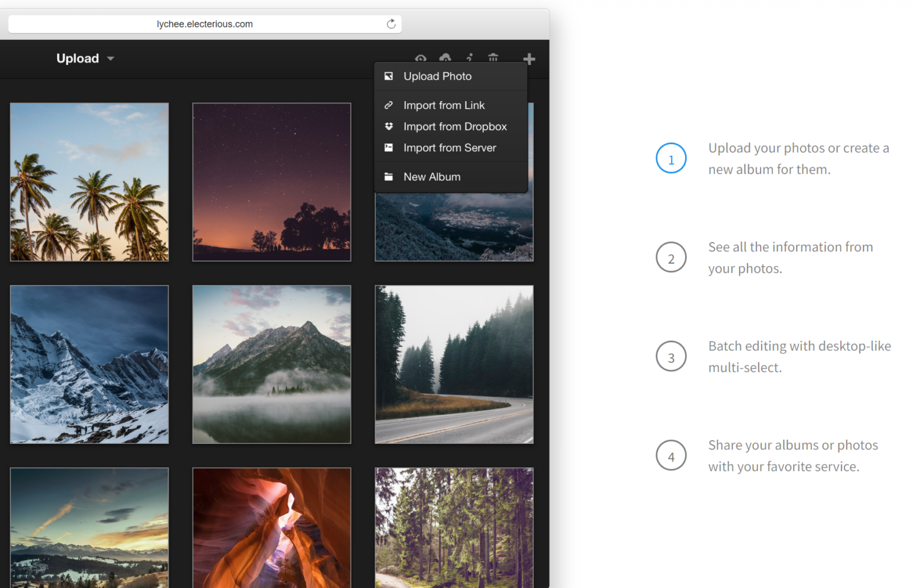Pick New Album in the add menu

pos(451,177)
